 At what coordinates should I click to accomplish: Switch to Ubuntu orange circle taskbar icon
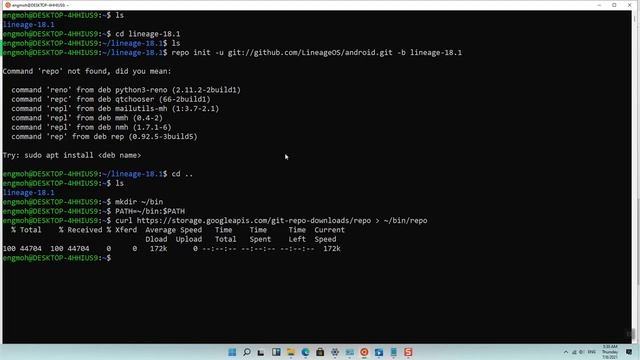click(364, 352)
